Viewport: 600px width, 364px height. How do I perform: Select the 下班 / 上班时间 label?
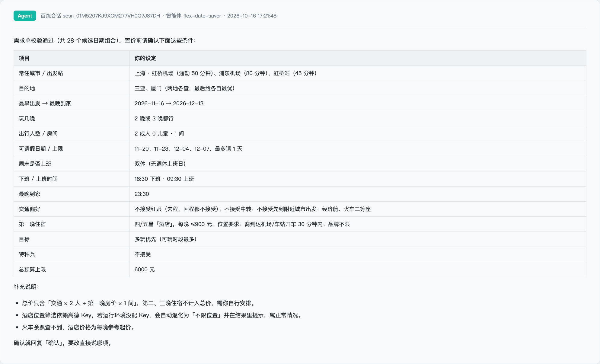click(38, 179)
